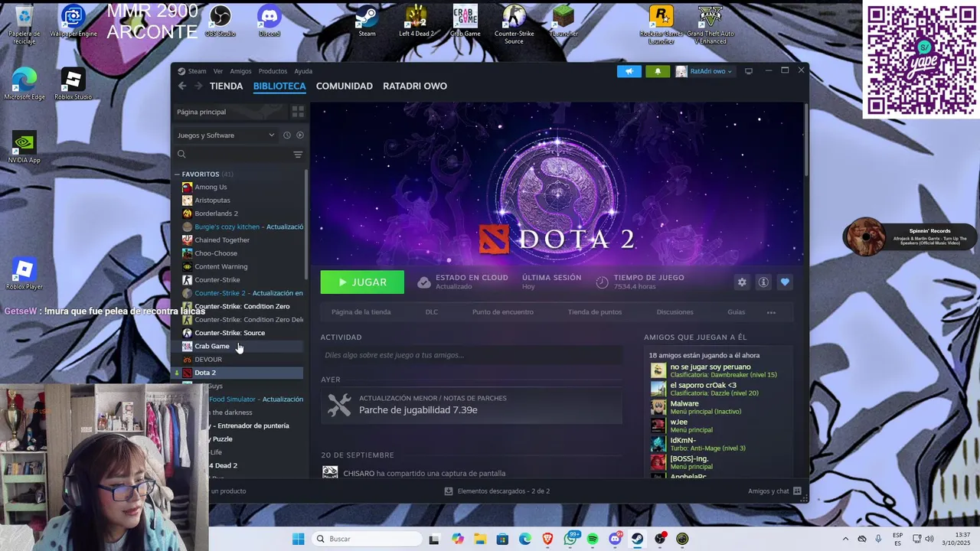Open the more links ellipsis menu
This screenshot has height=551, width=980.
point(771,312)
